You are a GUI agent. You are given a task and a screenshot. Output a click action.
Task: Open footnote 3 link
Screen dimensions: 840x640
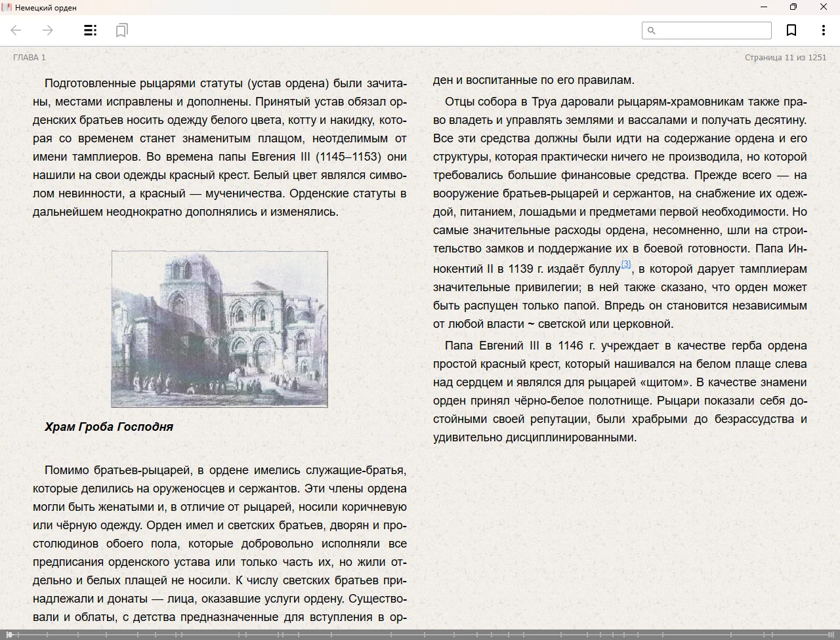tap(625, 264)
